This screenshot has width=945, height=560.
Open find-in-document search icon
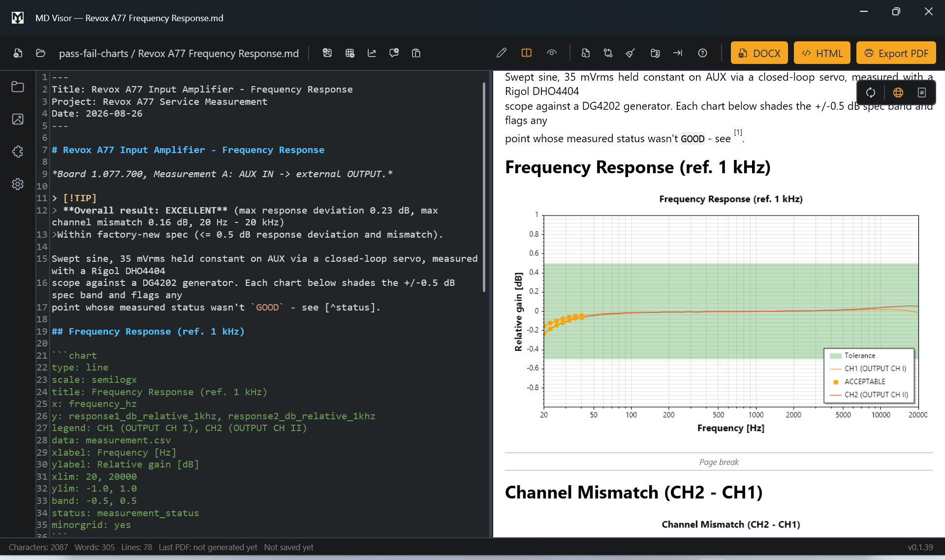coord(586,53)
